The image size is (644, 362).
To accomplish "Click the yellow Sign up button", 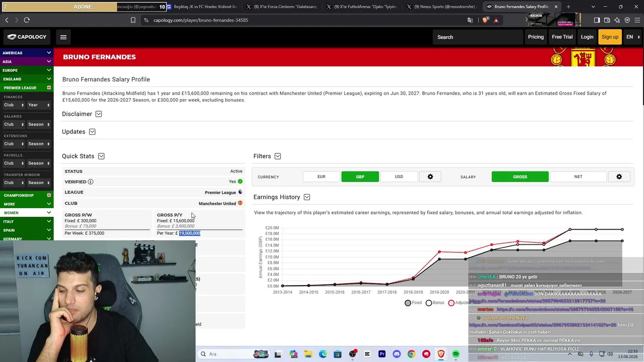I will (x=610, y=37).
